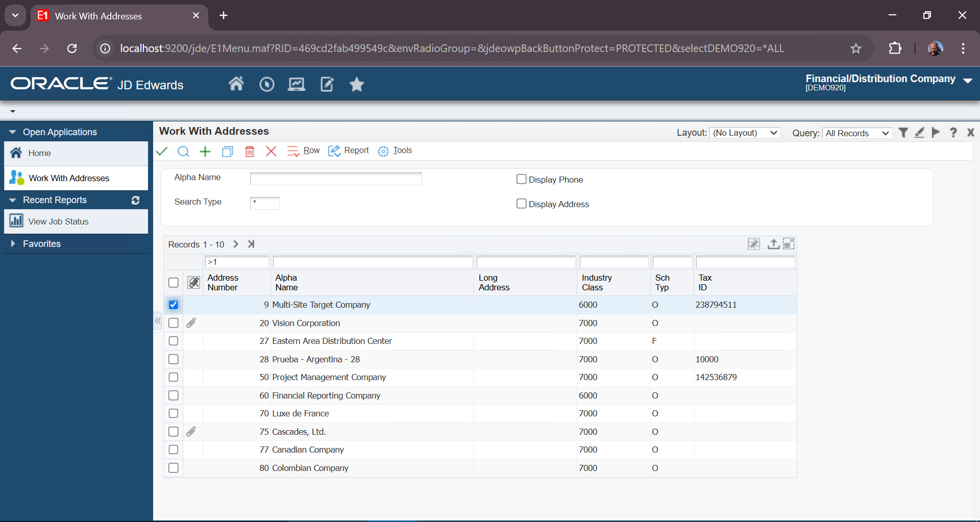Click the green plus Add icon
The image size is (980, 522).
[205, 151]
